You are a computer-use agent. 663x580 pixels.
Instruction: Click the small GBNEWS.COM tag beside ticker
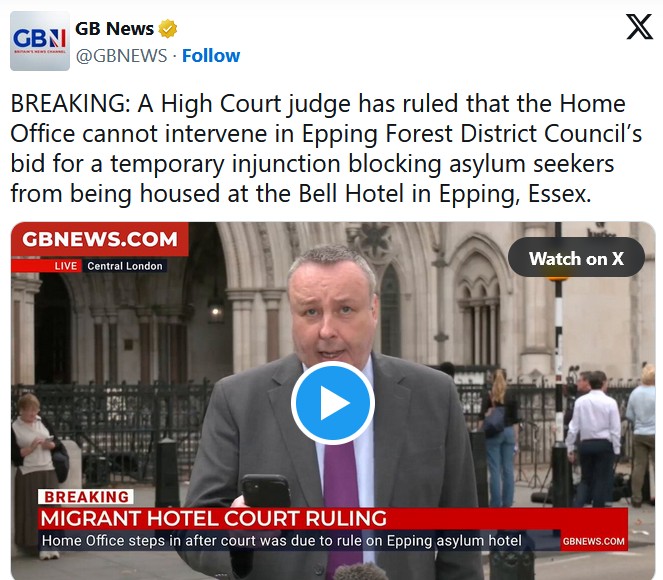594,542
